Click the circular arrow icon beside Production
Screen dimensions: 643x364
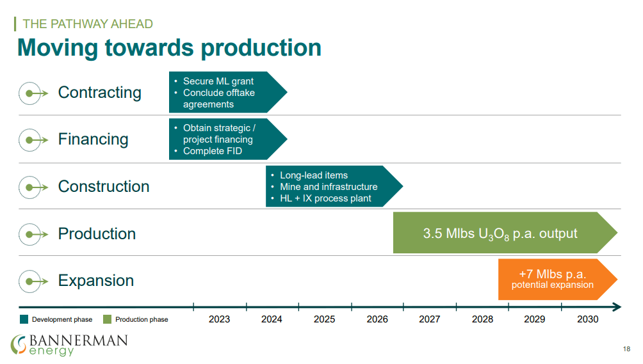33,234
